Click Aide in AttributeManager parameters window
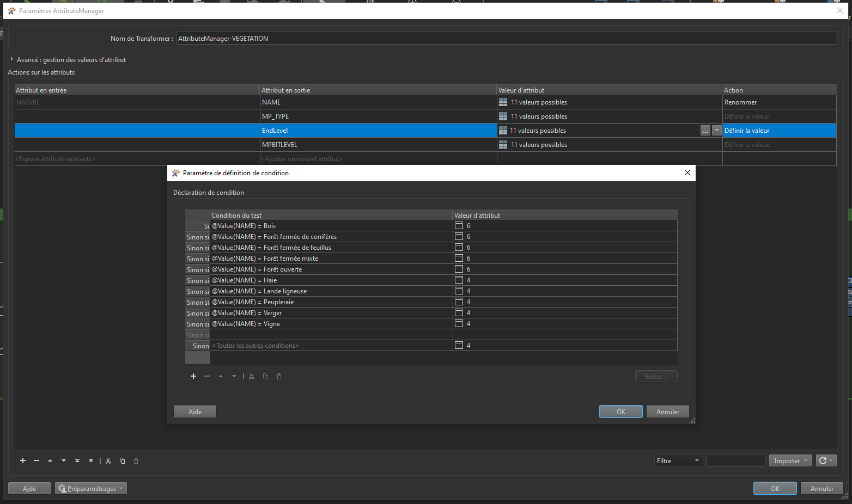Screen dimensions: 852x504 point(29,488)
